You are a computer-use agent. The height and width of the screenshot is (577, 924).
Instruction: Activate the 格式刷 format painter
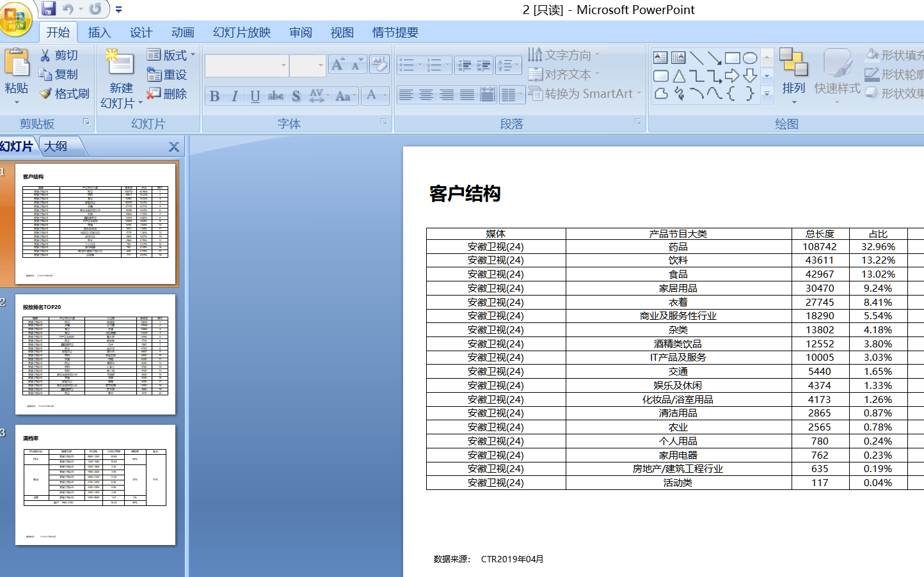tap(65, 94)
